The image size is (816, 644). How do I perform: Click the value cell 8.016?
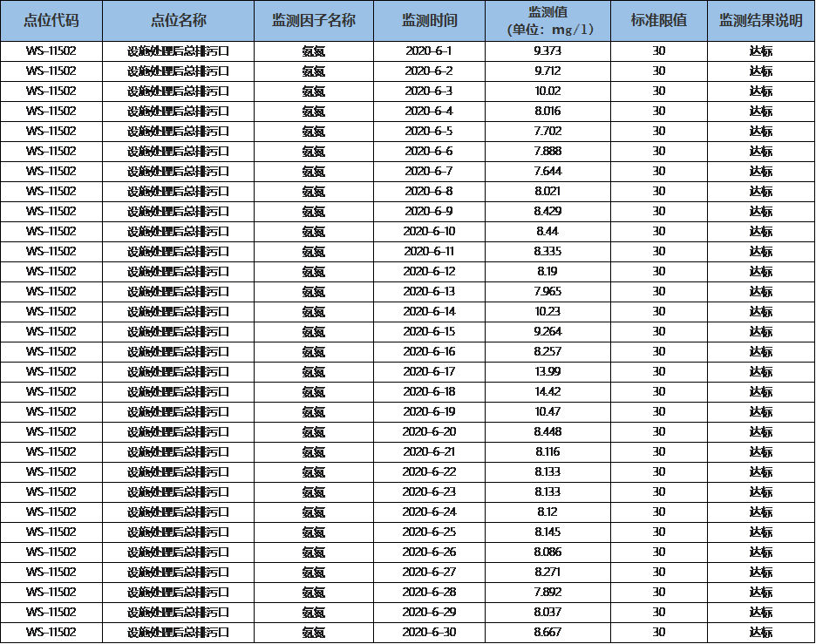[548, 112]
